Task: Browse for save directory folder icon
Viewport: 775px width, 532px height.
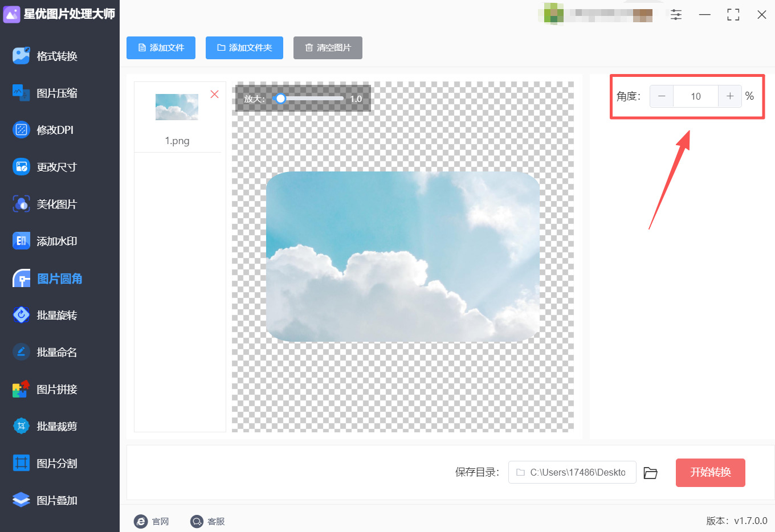Action: [650, 473]
